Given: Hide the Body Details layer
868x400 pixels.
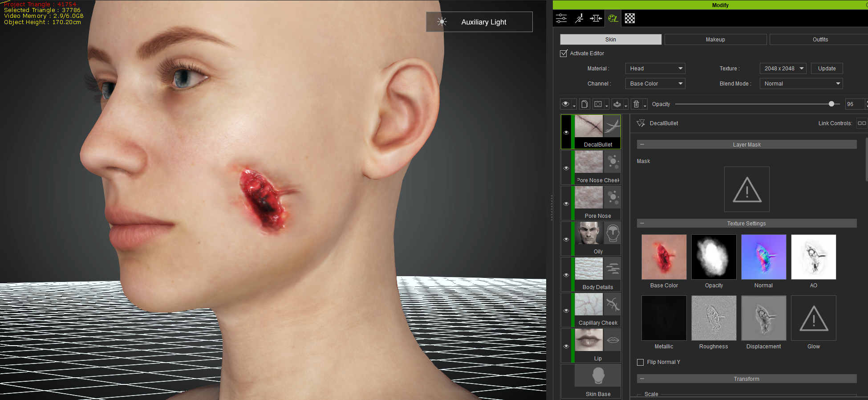Looking at the screenshot, I should pos(566,275).
